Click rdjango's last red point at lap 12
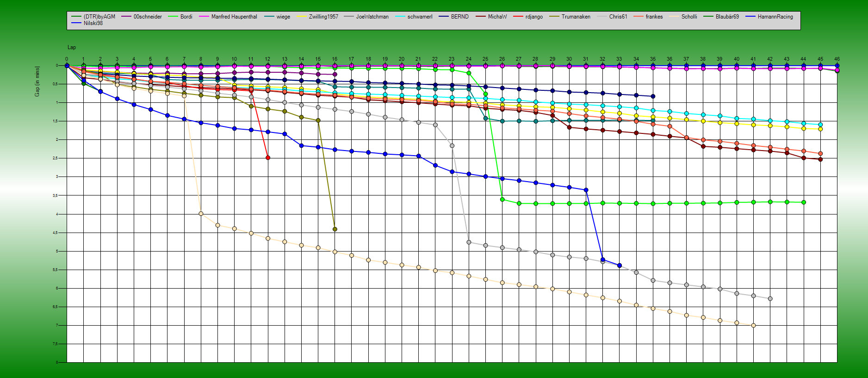Viewport: 868px width, 378px height. pyautogui.click(x=268, y=158)
